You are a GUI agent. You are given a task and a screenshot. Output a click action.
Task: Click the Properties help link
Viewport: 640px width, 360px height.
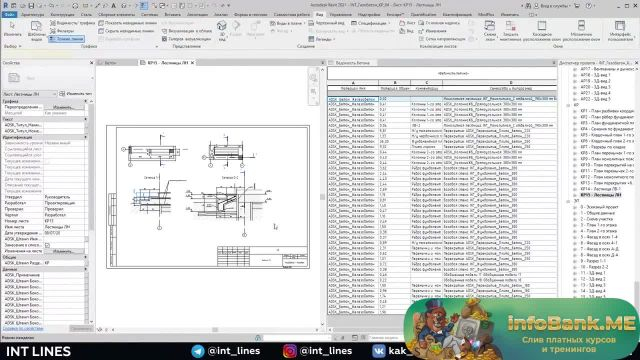click(23, 328)
